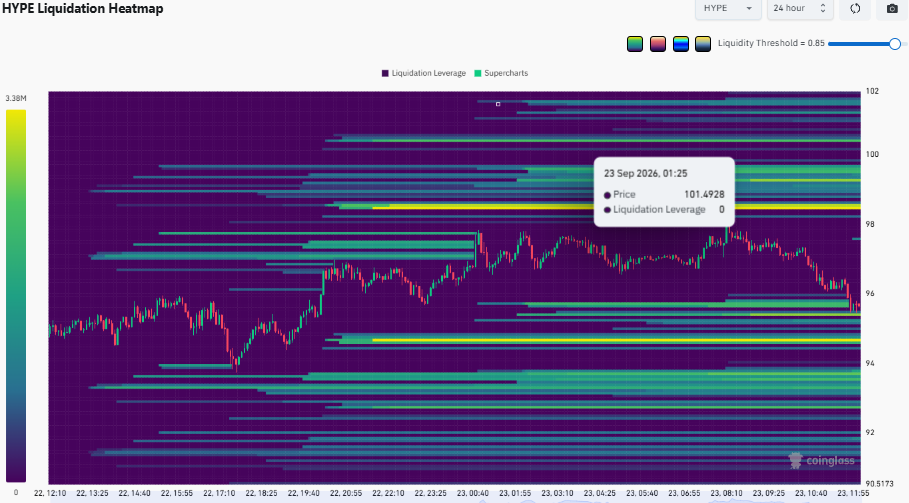The width and height of the screenshot is (909, 503).
Task: Take a screenshot with the camera icon
Action: tap(892, 9)
